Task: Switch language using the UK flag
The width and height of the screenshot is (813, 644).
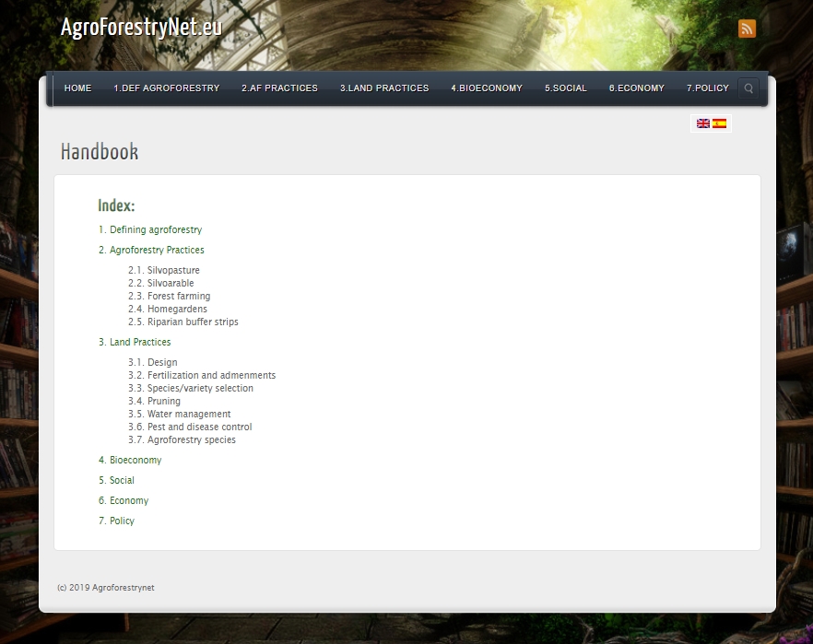Action: (703, 123)
